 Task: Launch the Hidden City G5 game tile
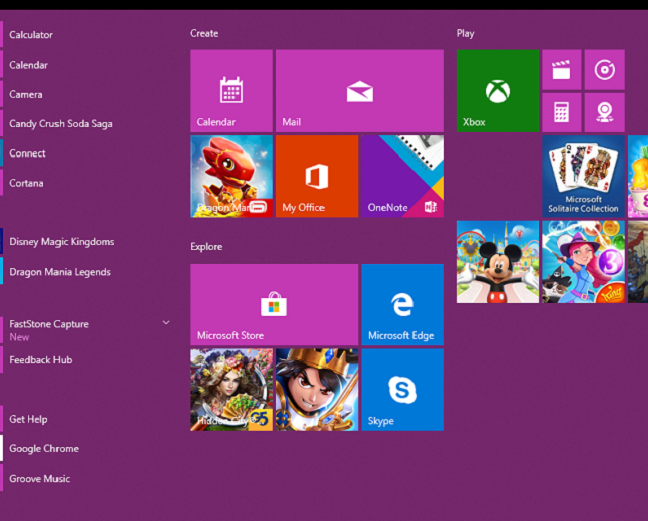(231, 390)
